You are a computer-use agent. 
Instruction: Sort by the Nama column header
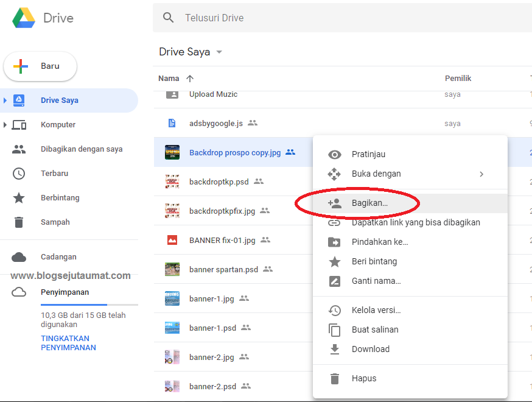coord(169,79)
